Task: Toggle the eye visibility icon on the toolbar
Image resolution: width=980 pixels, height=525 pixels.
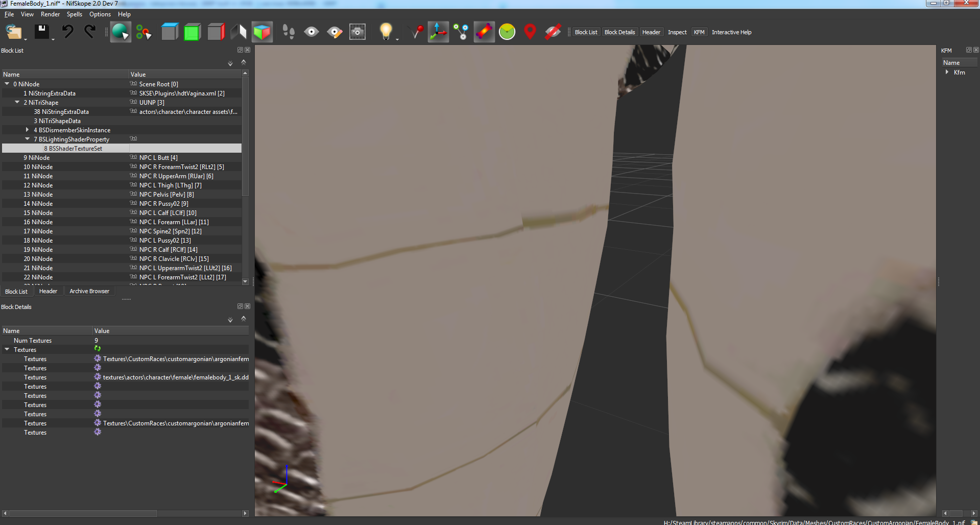Action: (312, 31)
